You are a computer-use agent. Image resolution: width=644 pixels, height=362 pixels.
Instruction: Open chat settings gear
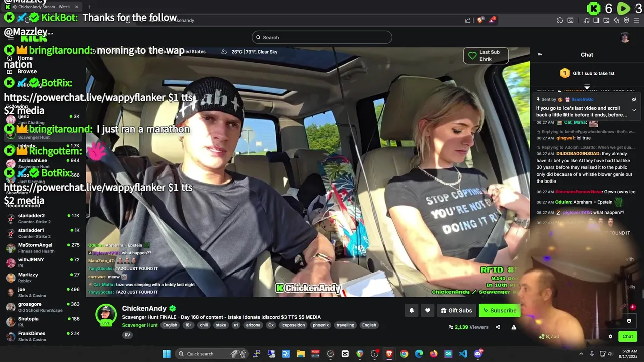click(x=610, y=337)
